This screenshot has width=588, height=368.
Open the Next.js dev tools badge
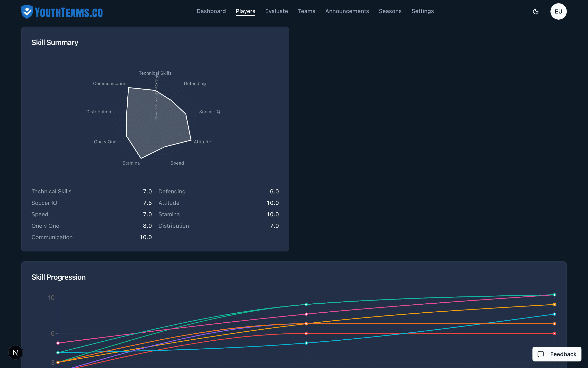click(x=15, y=352)
